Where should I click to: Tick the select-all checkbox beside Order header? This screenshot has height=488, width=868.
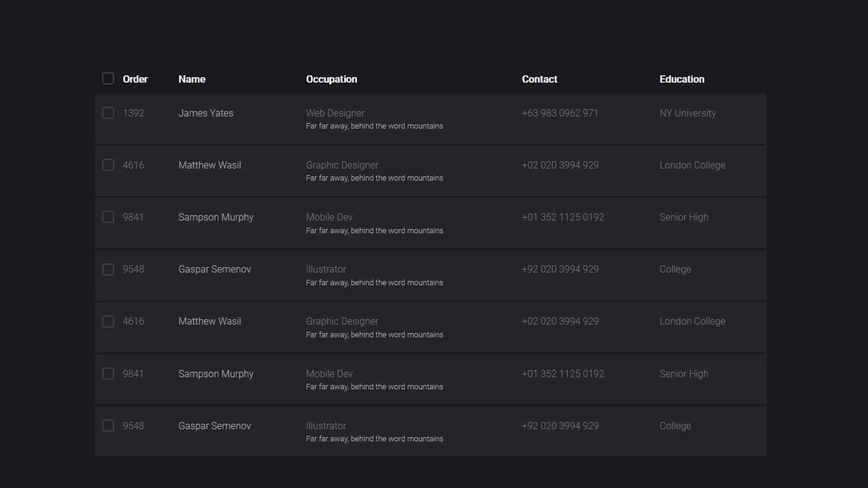tap(108, 79)
